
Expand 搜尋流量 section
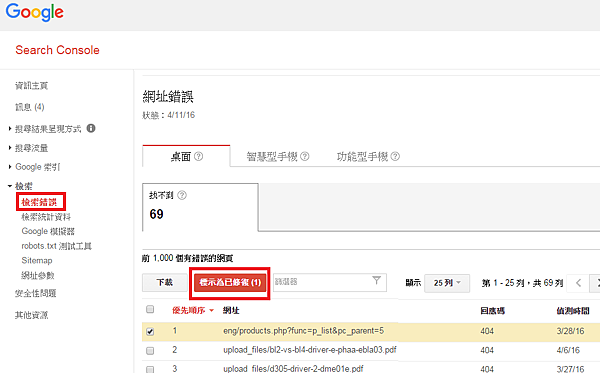[31, 148]
